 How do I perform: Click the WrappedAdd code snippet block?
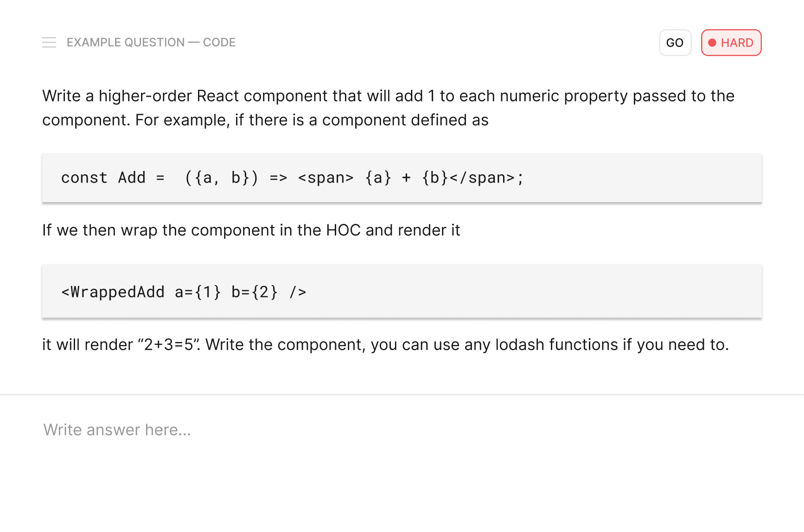[x=402, y=291]
